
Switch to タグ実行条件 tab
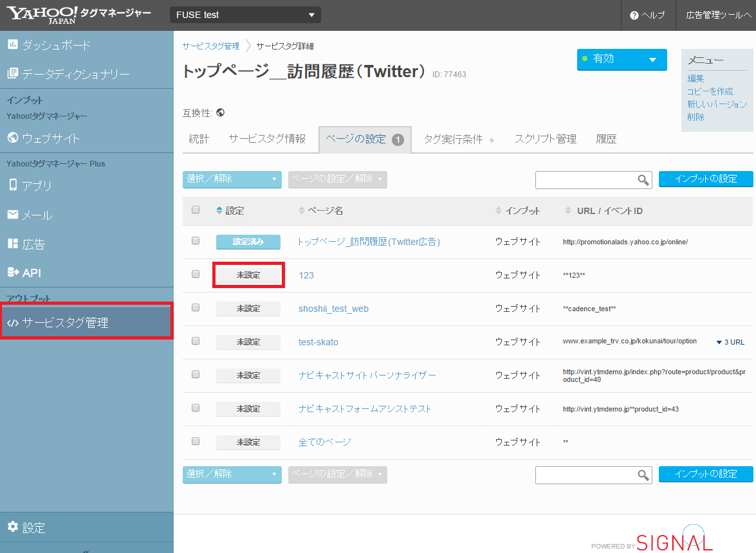(x=459, y=139)
